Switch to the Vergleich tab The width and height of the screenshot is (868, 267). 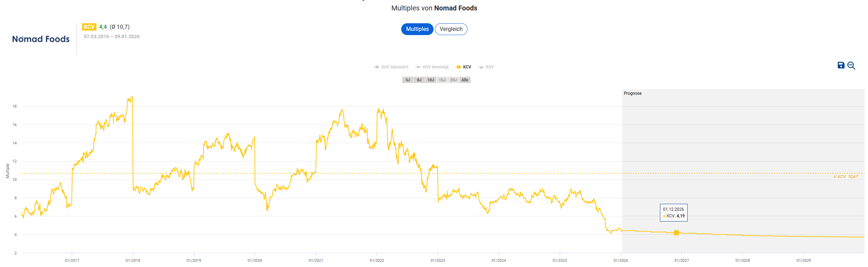coord(451,29)
